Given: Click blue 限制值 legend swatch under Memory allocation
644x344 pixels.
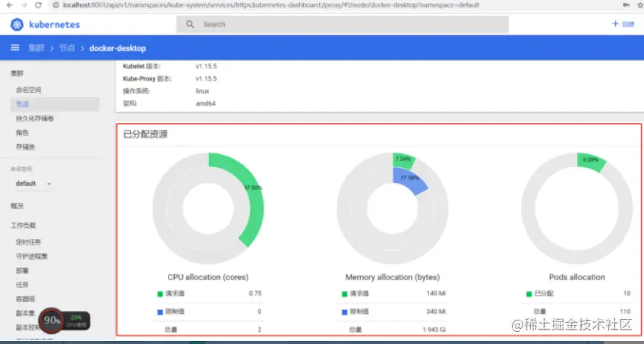Looking at the screenshot, I should [x=345, y=312].
